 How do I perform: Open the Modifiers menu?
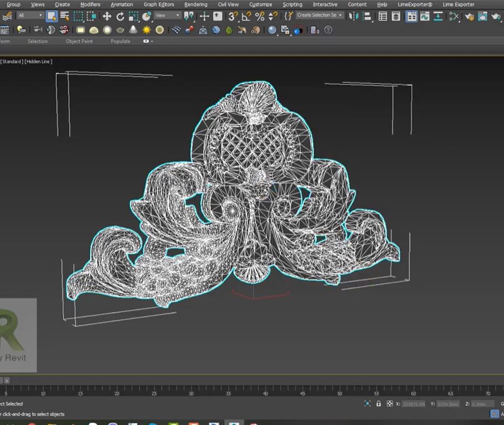click(90, 4)
